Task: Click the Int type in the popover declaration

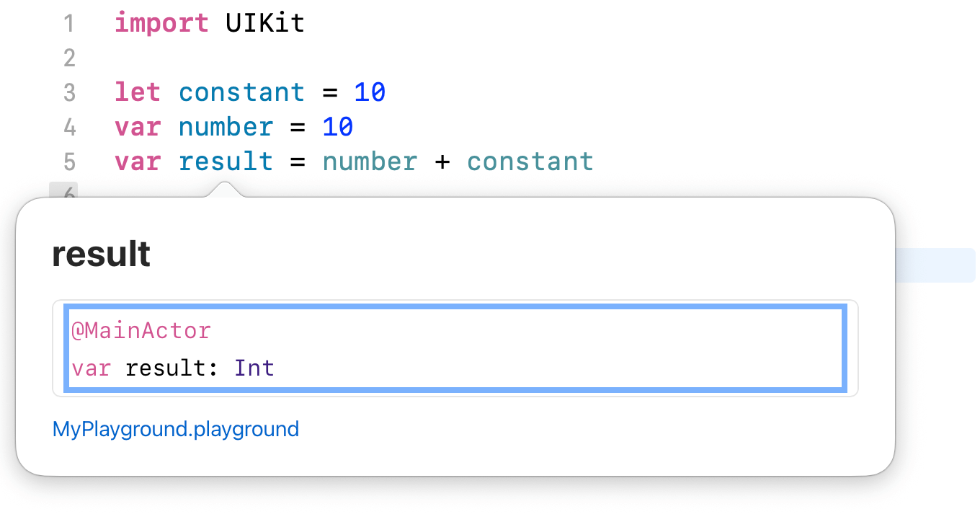Action: tap(254, 369)
